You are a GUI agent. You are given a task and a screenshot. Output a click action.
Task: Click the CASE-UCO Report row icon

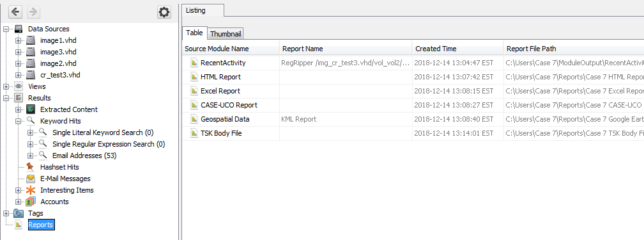tap(194, 105)
